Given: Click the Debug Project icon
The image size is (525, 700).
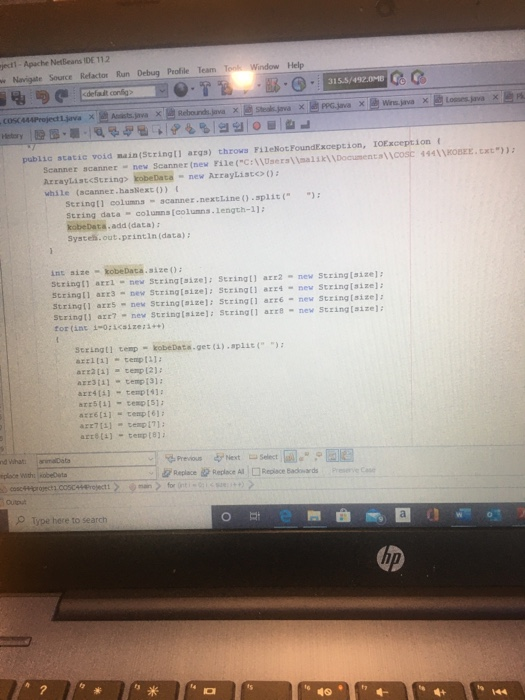Looking at the screenshot, I should (271, 85).
